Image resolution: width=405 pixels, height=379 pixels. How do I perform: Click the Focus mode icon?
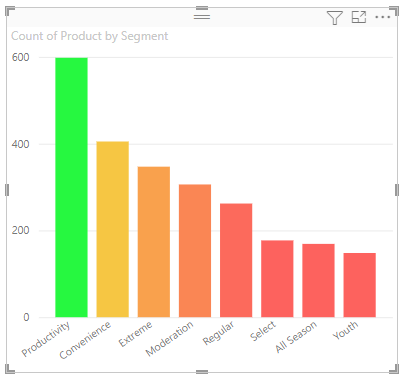tap(359, 17)
